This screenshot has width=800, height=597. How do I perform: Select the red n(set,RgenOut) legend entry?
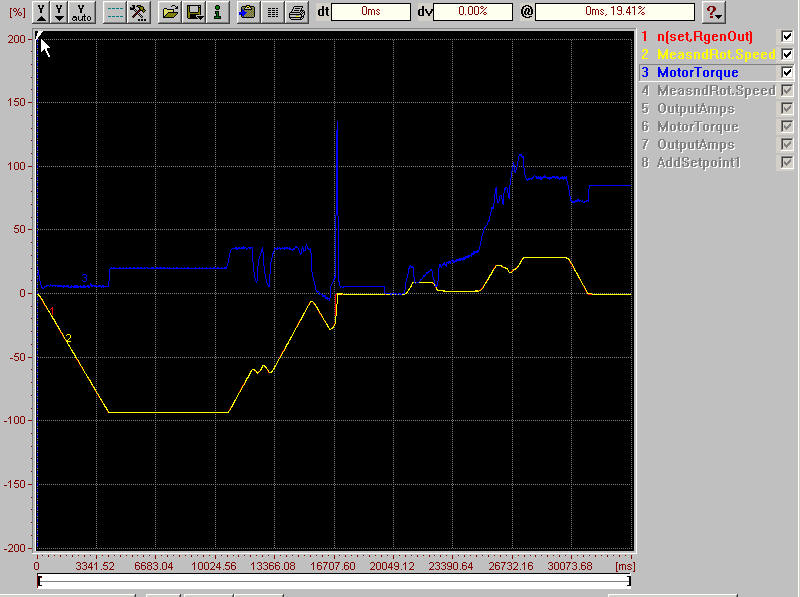[704, 36]
